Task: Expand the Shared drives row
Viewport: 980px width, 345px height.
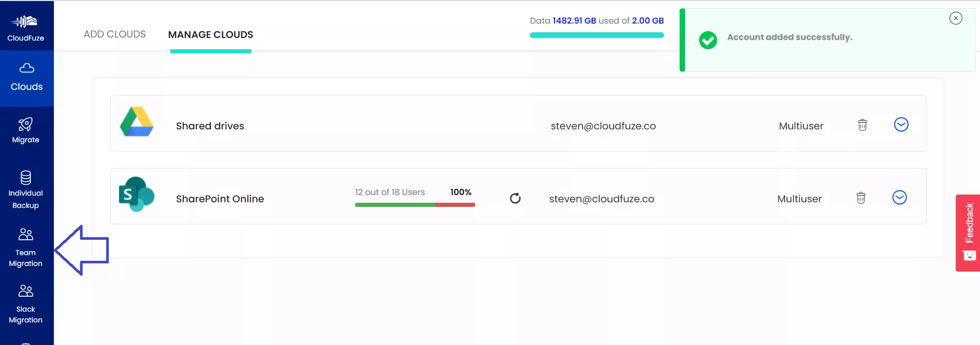Action: (901, 125)
